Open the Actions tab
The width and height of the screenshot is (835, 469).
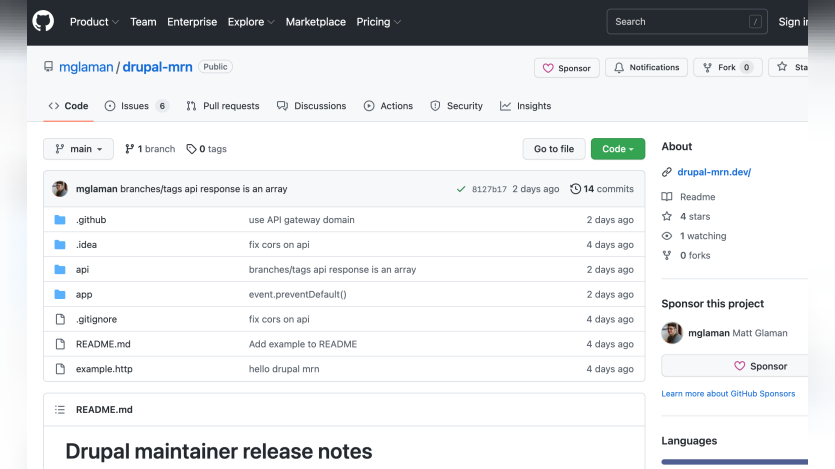pyautogui.click(x=388, y=106)
